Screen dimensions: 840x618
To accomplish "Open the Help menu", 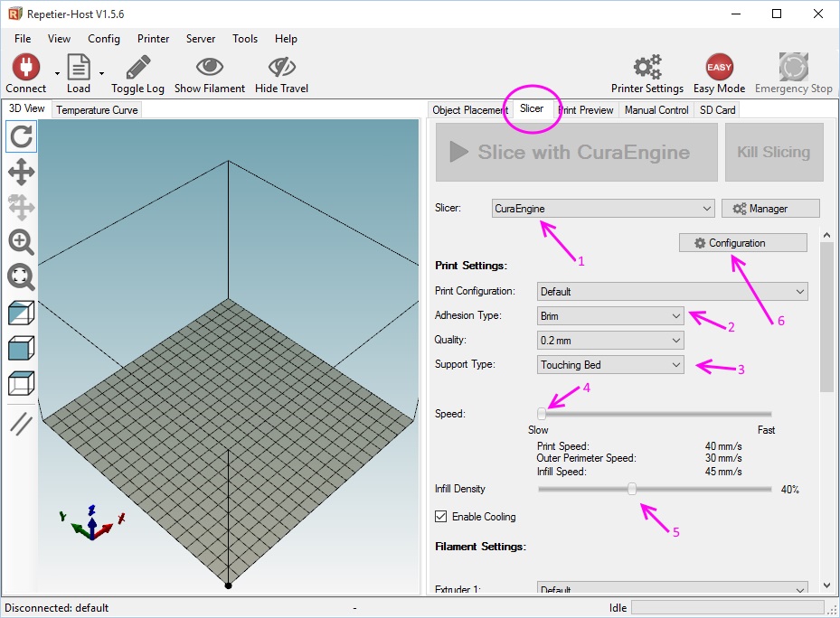I will [286, 39].
